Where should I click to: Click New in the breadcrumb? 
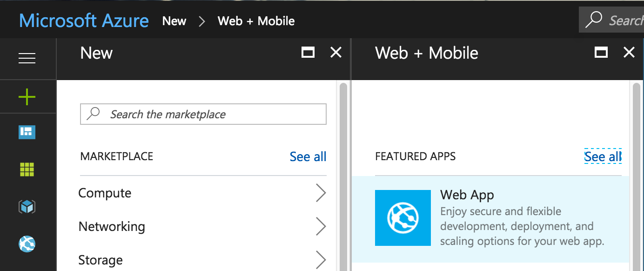(174, 21)
